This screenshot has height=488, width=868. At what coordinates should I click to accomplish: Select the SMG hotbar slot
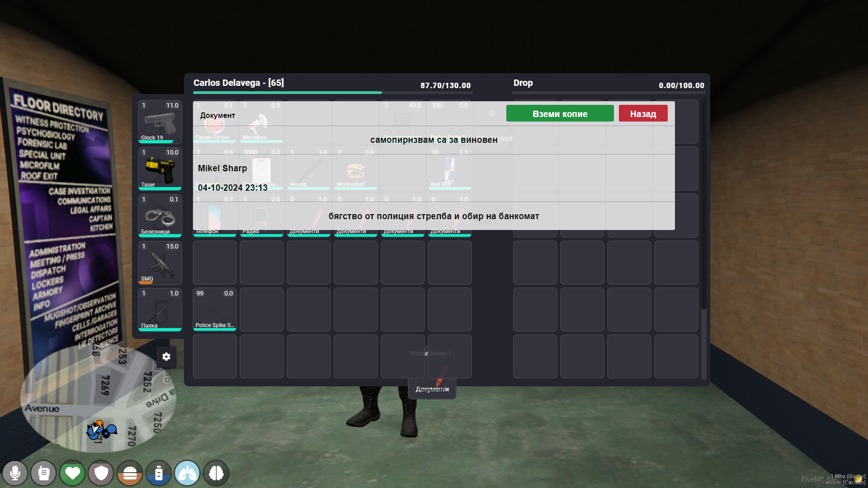pos(160,263)
